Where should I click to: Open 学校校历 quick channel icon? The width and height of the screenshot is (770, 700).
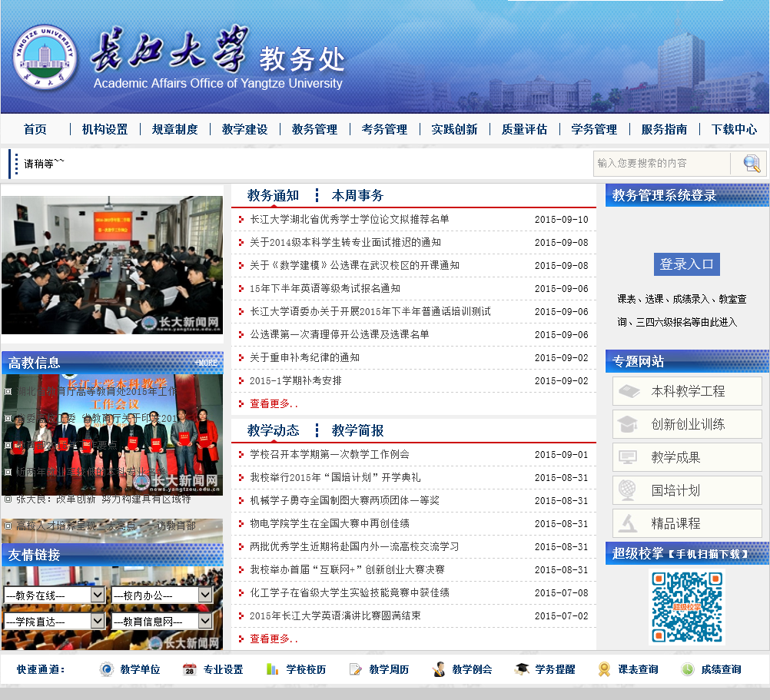pos(272,669)
